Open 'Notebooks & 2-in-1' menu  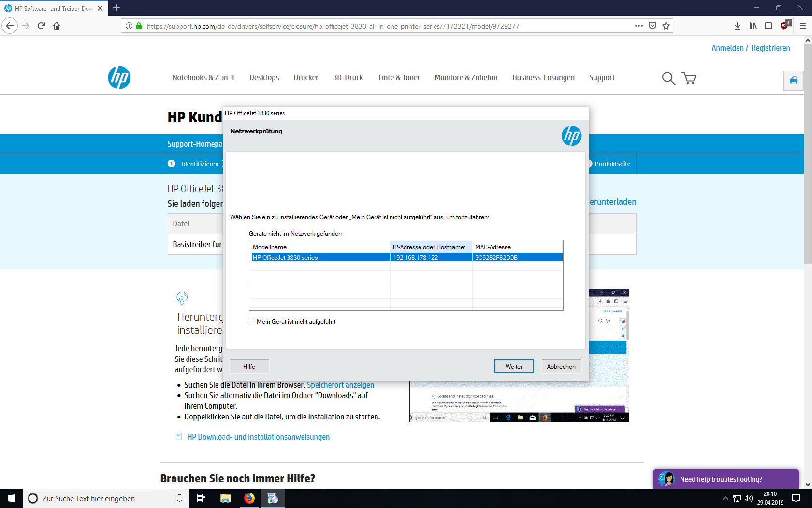(203, 77)
